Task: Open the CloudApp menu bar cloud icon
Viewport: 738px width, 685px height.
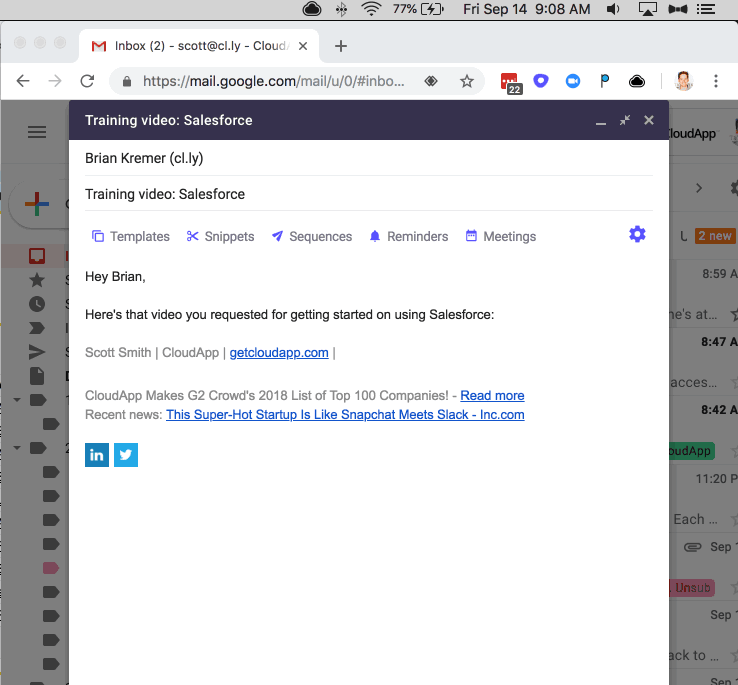Action: (312, 9)
